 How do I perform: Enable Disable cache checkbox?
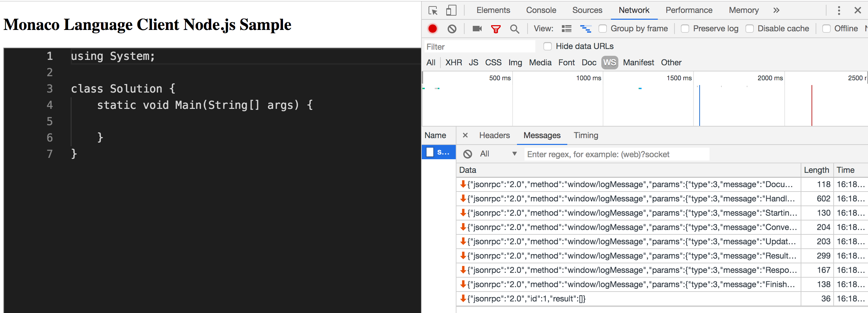pos(750,29)
